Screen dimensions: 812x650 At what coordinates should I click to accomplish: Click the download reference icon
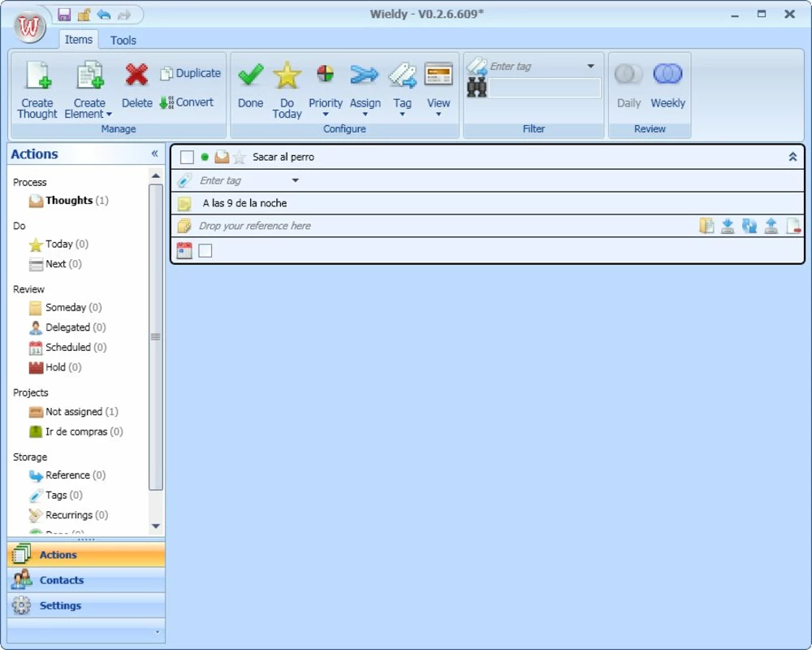pos(728,226)
